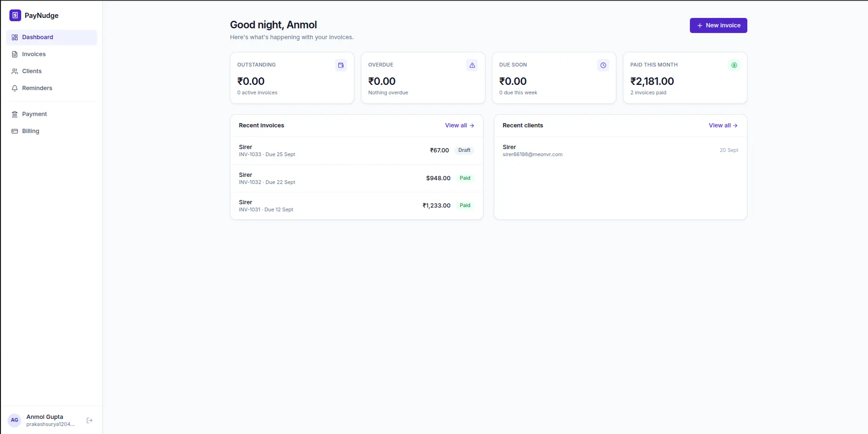Image resolution: width=868 pixels, height=434 pixels.
Task: Click the Payment bank icon in sidebar
Action: [15, 114]
